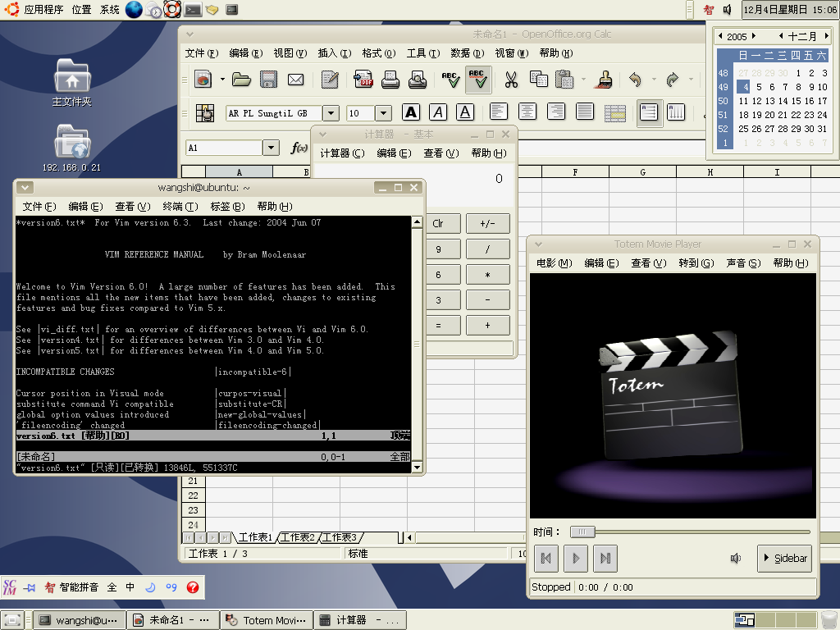
Task: Click the Undo arrow icon in Calc
Action: tap(636, 80)
